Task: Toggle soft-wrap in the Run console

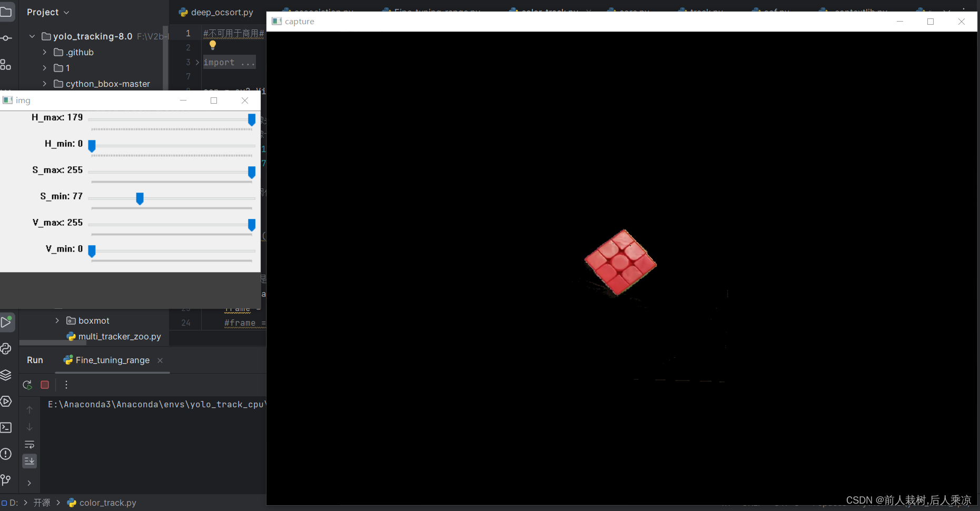Action: (x=29, y=444)
